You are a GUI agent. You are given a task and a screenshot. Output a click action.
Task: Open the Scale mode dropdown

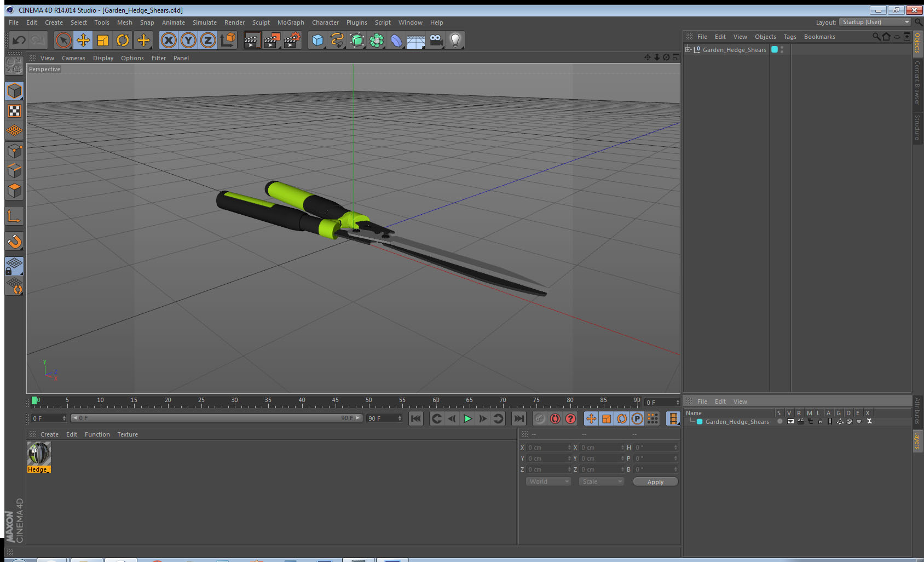[601, 481]
